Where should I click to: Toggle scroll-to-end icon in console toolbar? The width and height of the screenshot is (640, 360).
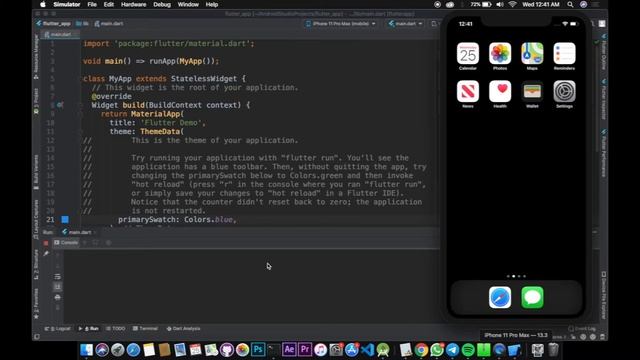pos(58,287)
